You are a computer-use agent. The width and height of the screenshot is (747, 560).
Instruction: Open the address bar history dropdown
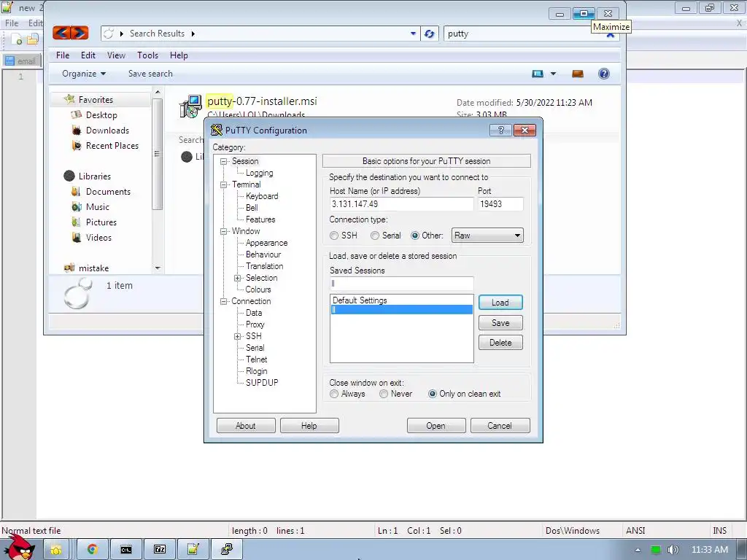413,34
